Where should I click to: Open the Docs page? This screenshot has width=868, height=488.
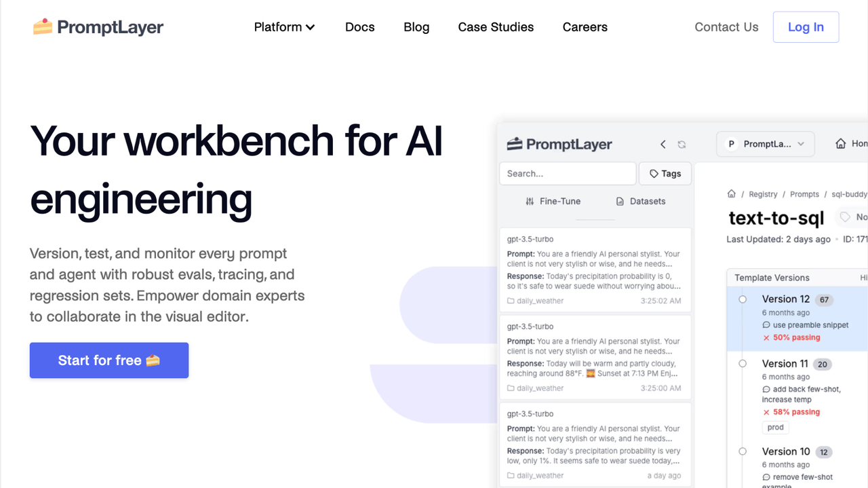tap(359, 27)
